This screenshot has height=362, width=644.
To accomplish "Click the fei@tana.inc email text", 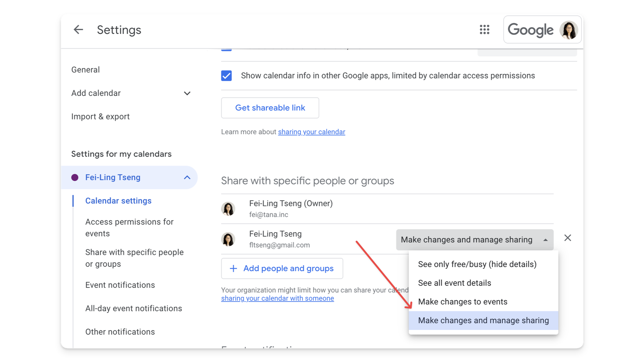I will pyautogui.click(x=269, y=215).
